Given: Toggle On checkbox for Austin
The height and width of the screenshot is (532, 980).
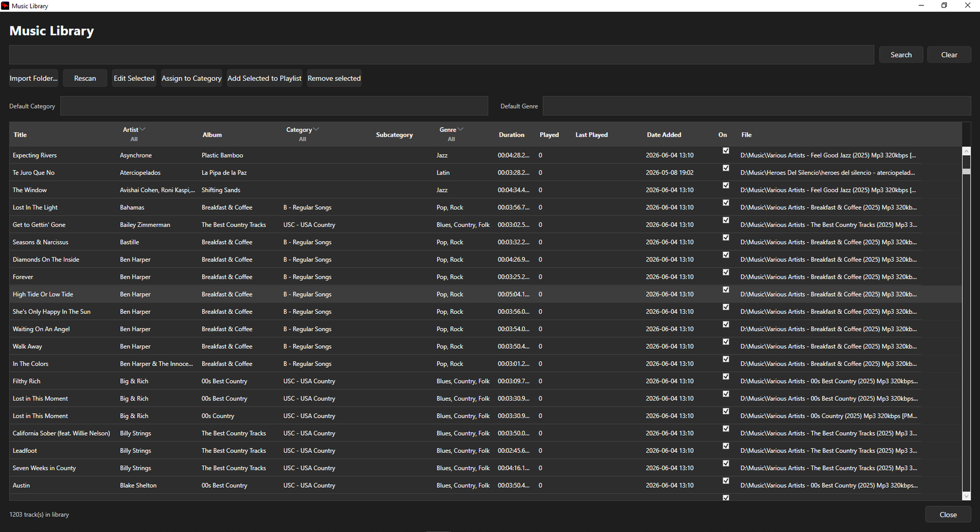Looking at the screenshot, I should (x=726, y=481).
